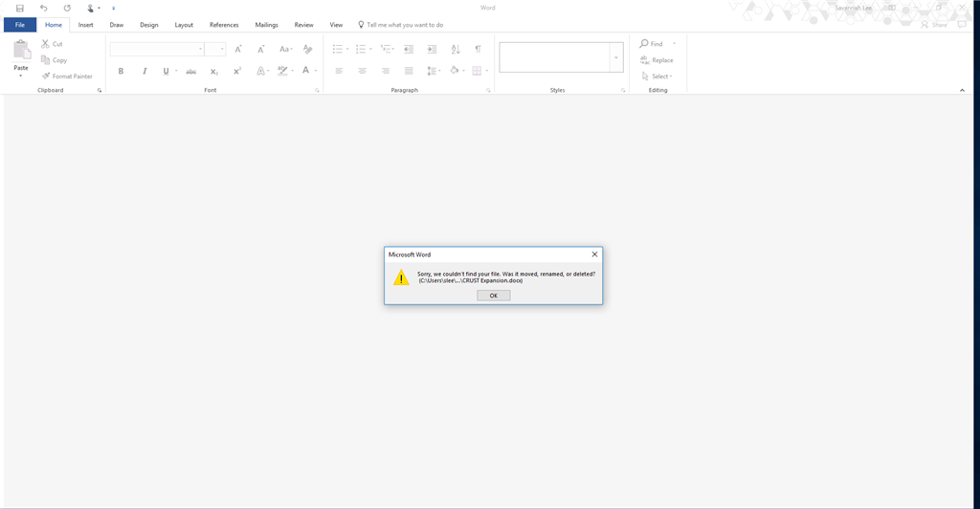
Task: Switch to the Layout tab
Action: click(x=184, y=25)
